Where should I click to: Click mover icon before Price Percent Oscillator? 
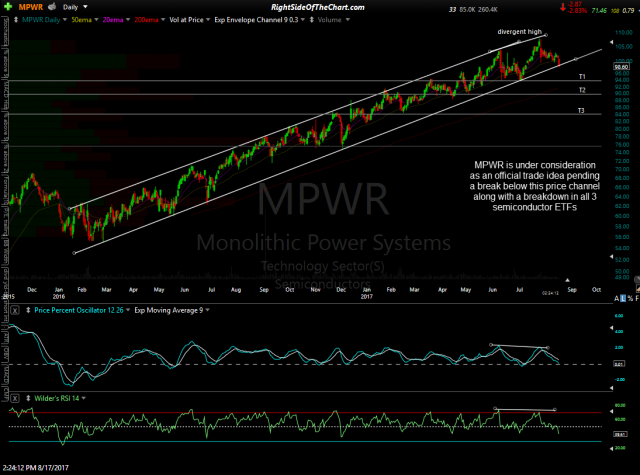pos(28,311)
